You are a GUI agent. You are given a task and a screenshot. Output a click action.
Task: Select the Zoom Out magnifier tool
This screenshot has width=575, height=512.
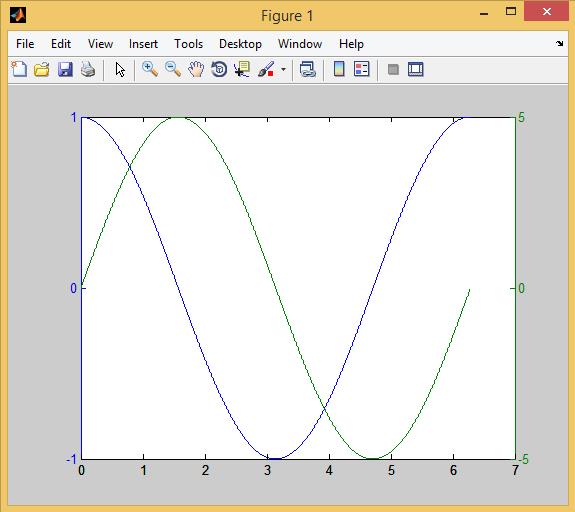pos(173,69)
